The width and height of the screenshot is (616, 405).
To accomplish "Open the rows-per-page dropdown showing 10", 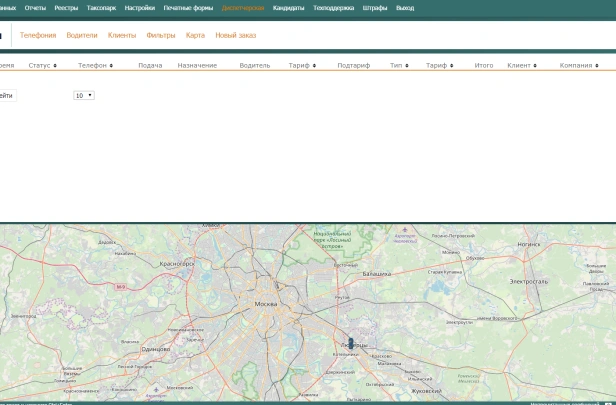I will point(84,95).
